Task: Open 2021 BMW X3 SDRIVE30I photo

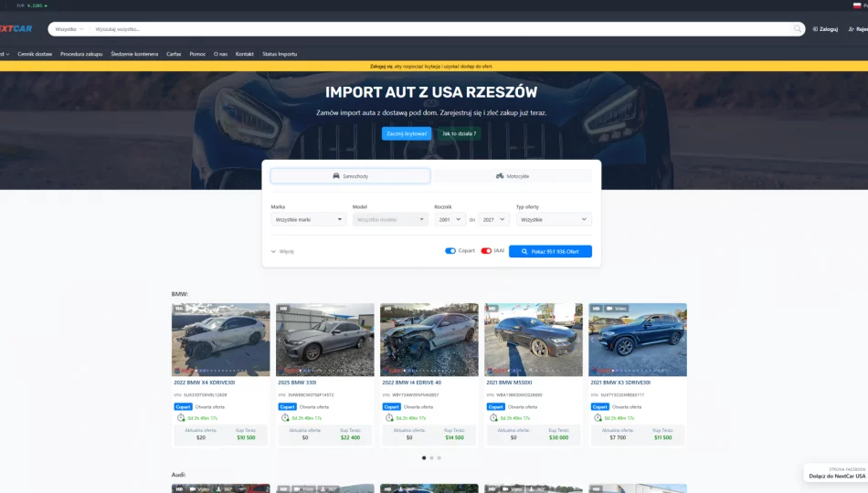Action: point(638,340)
